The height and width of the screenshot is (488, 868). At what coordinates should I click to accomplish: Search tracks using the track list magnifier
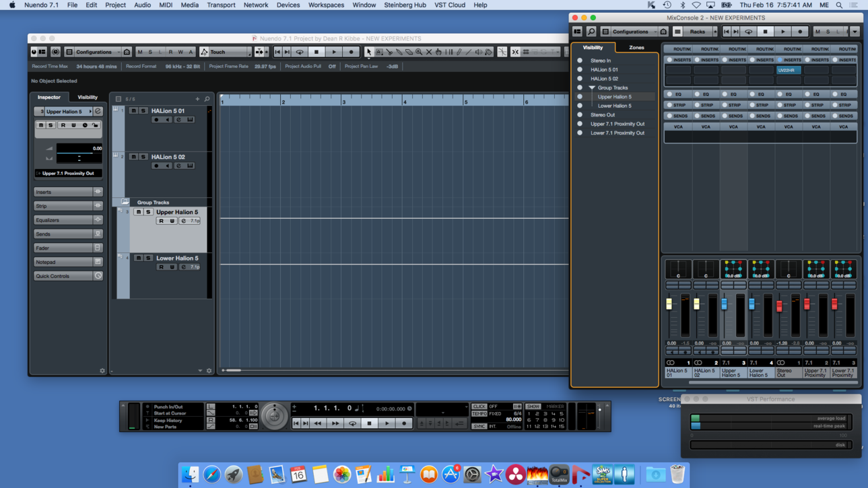tap(207, 99)
